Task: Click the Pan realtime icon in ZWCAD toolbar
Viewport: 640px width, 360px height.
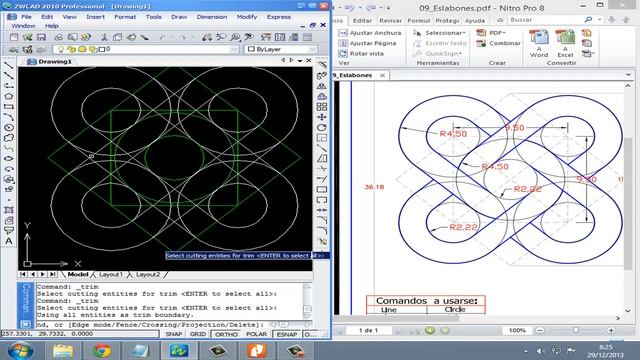Action: pos(207,37)
